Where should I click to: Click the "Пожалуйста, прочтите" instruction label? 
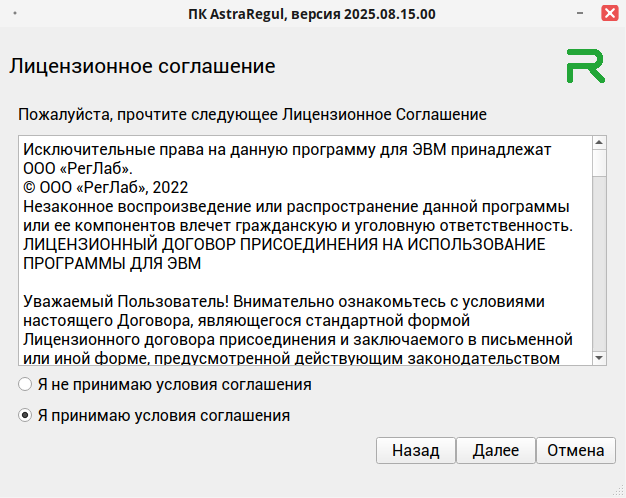(x=252, y=114)
